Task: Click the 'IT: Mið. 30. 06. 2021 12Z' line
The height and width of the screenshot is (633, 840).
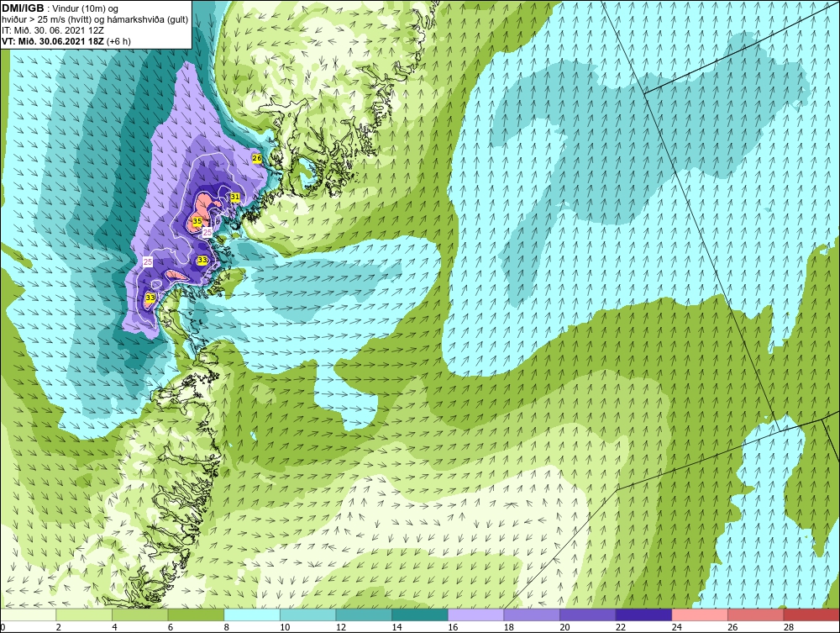Action: pos(51,30)
